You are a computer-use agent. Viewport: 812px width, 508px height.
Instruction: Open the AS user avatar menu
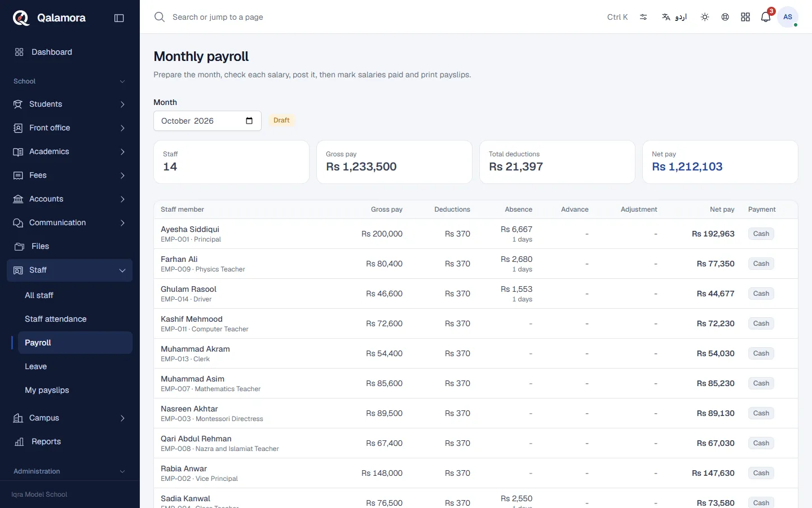[788, 17]
